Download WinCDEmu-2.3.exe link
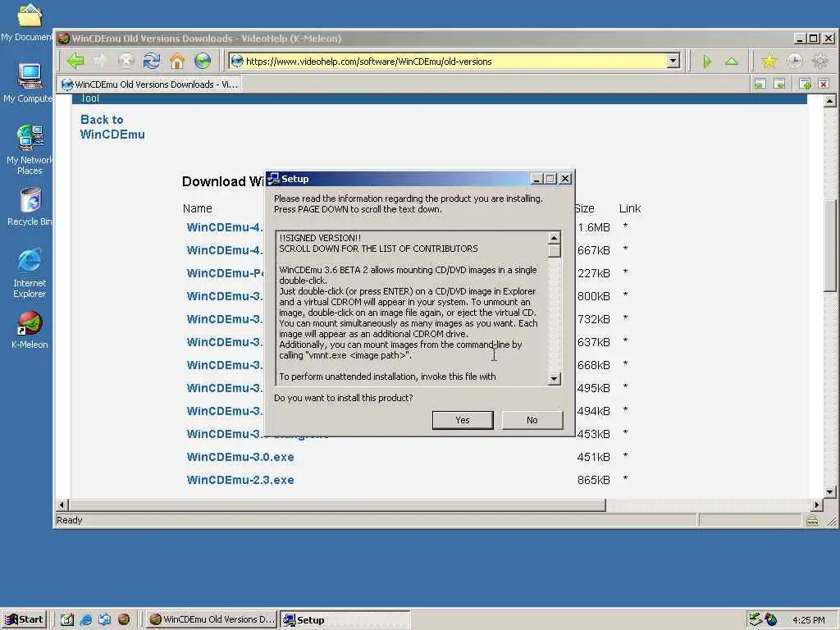The height and width of the screenshot is (630, 840). [240, 480]
